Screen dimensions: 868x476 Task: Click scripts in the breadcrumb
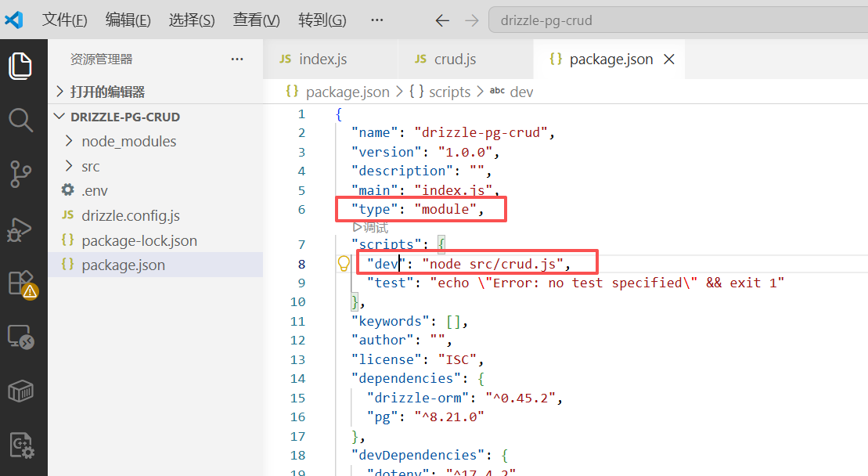point(449,92)
